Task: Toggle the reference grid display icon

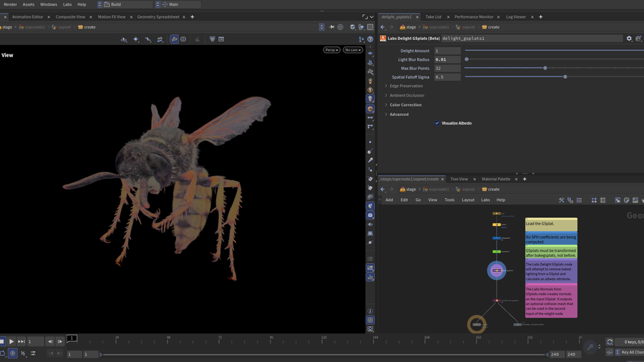Action: point(370,320)
